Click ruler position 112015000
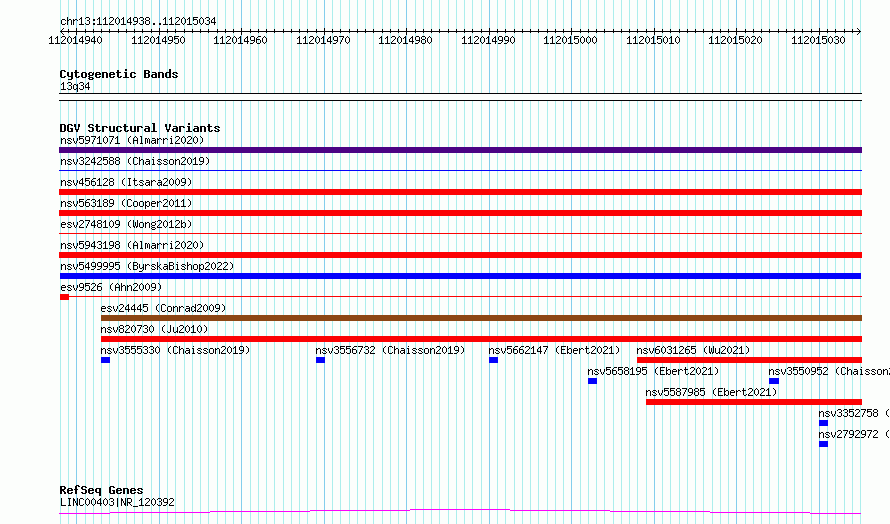Screen dimensions: 890x524 pyautogui.click(x=570, y=40)
